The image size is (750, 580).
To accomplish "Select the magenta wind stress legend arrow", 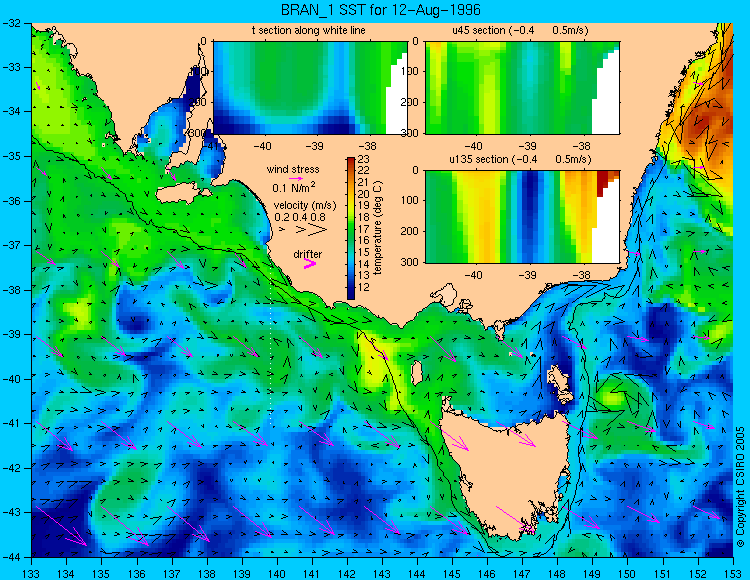I will (x=296, y=178).
